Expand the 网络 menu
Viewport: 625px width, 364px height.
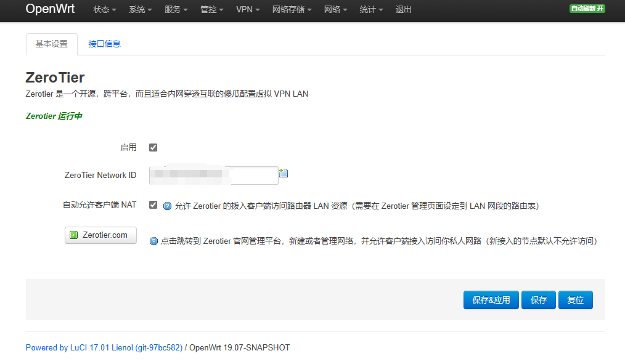(x=336, y=10)
